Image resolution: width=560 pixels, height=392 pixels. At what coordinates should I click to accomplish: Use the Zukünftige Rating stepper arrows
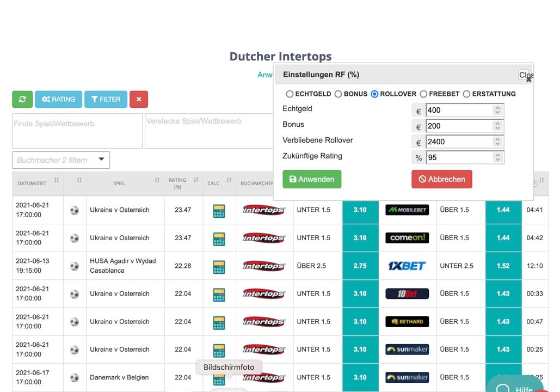click(497, 157)
